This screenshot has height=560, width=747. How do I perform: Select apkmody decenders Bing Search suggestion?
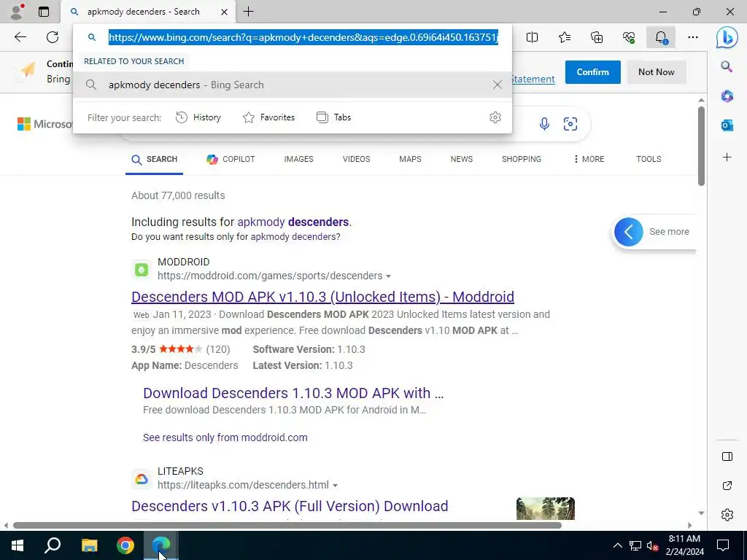[293, 85]
